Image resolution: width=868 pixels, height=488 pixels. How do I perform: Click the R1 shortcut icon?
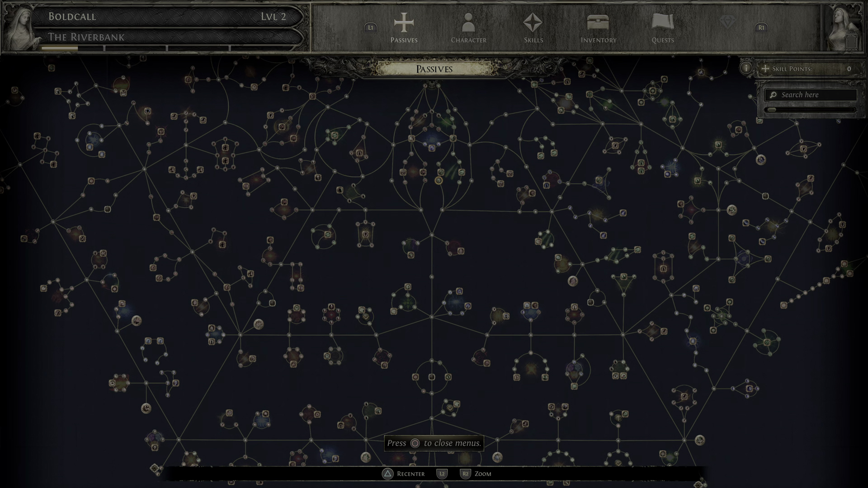761,28
